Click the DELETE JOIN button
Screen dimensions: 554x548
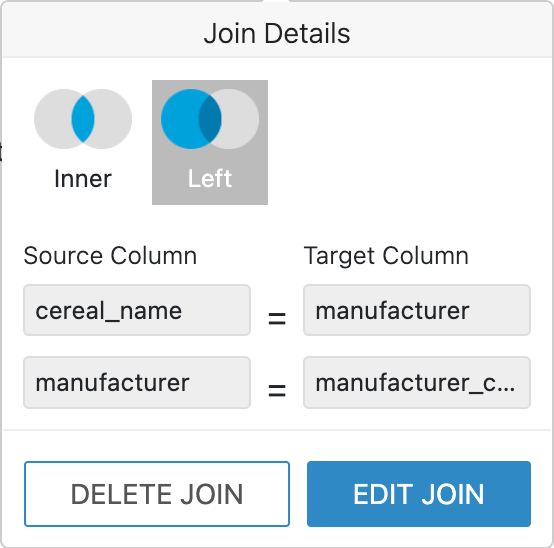(157, 494)
